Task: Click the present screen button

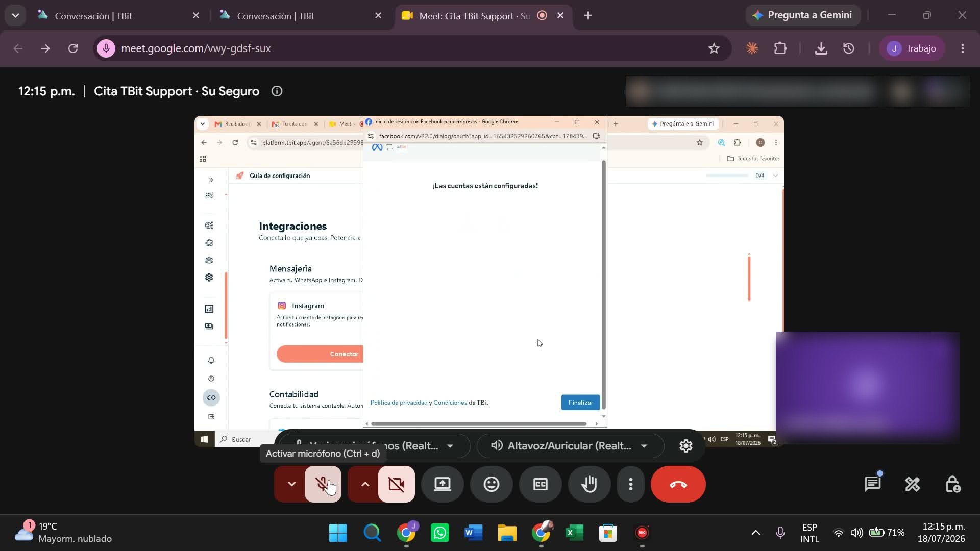Action: (x=443, y=484)
